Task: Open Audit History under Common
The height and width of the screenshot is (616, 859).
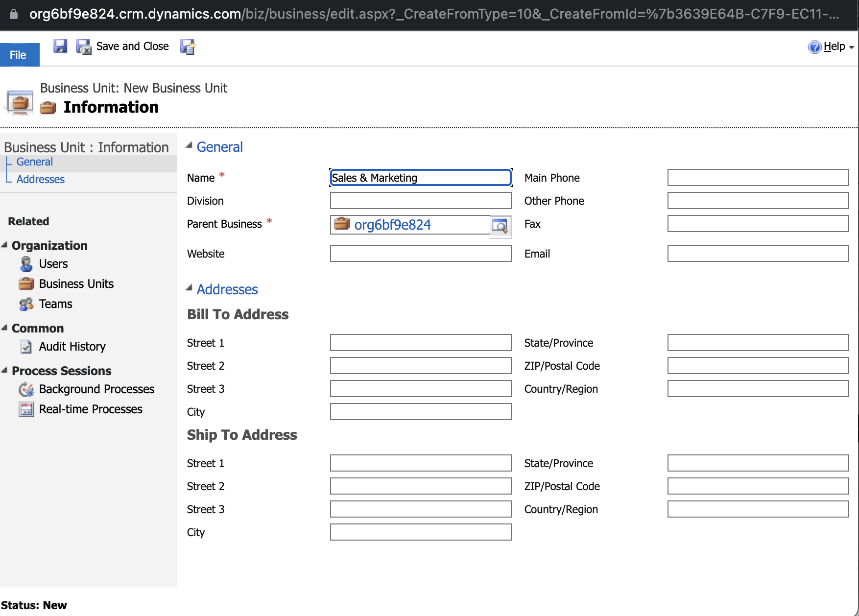Action: (72, 347)
